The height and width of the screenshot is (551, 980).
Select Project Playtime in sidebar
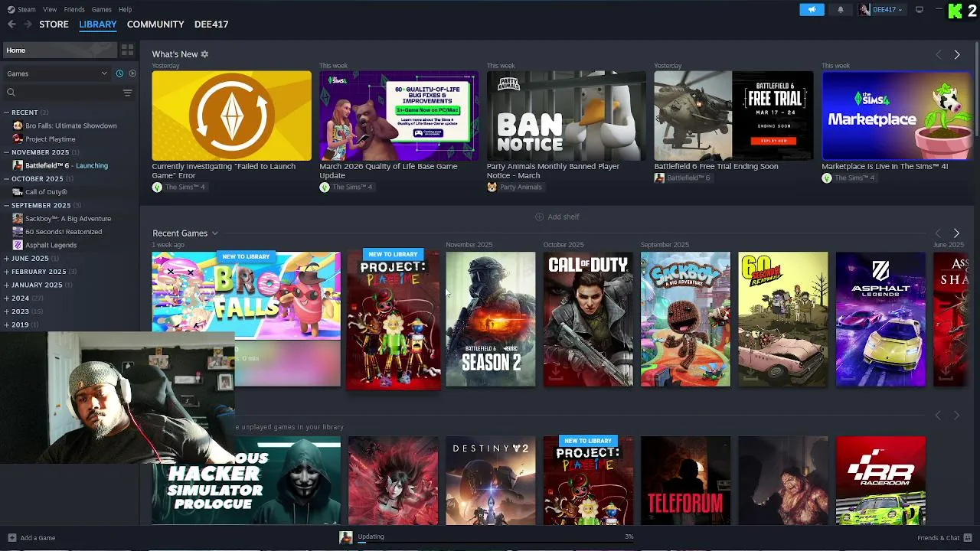point(51,139)
